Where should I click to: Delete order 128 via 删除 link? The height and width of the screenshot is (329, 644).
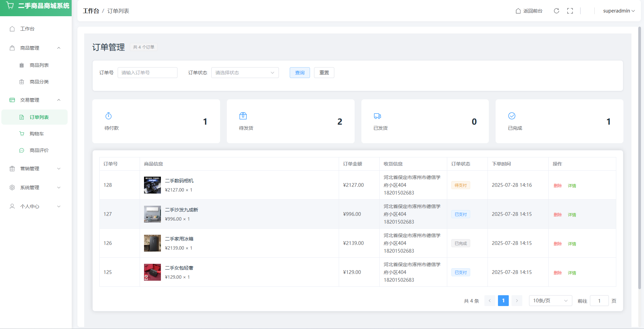point(557,185)
